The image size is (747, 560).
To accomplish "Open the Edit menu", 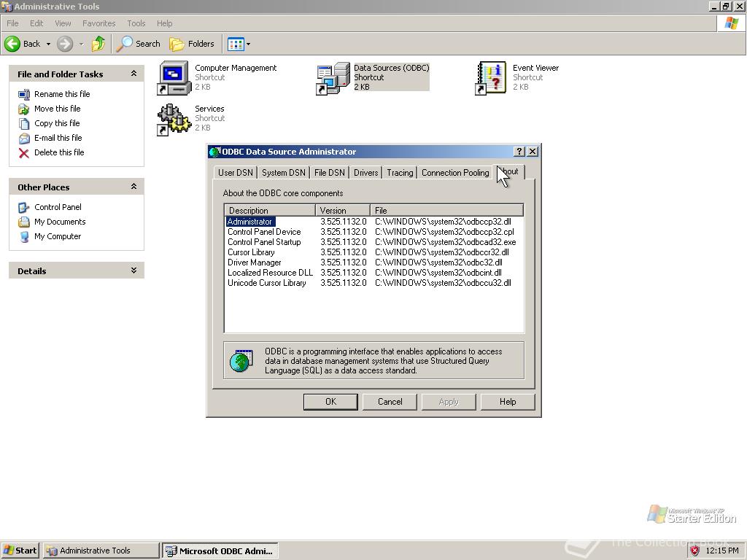I will pos(36,23).
